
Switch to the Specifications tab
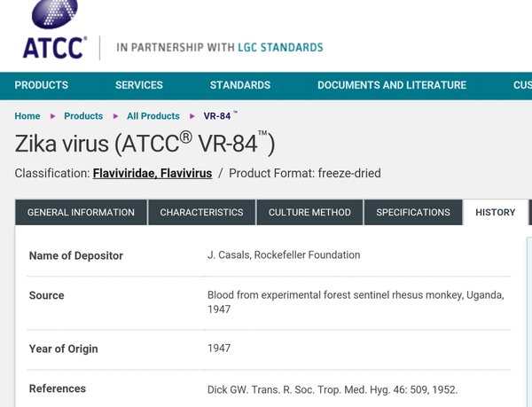413,212
